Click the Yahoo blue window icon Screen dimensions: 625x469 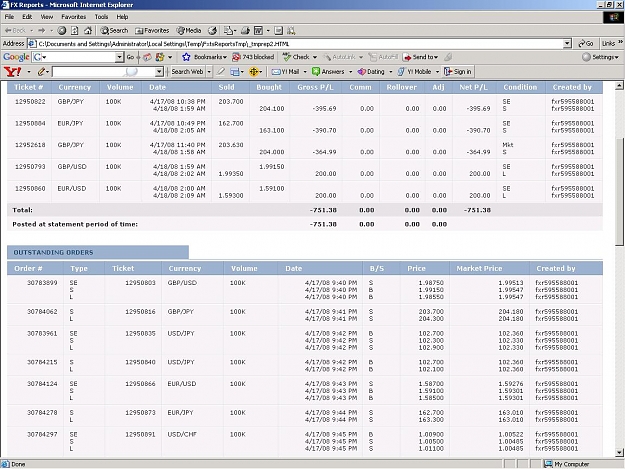coord(235,72)
